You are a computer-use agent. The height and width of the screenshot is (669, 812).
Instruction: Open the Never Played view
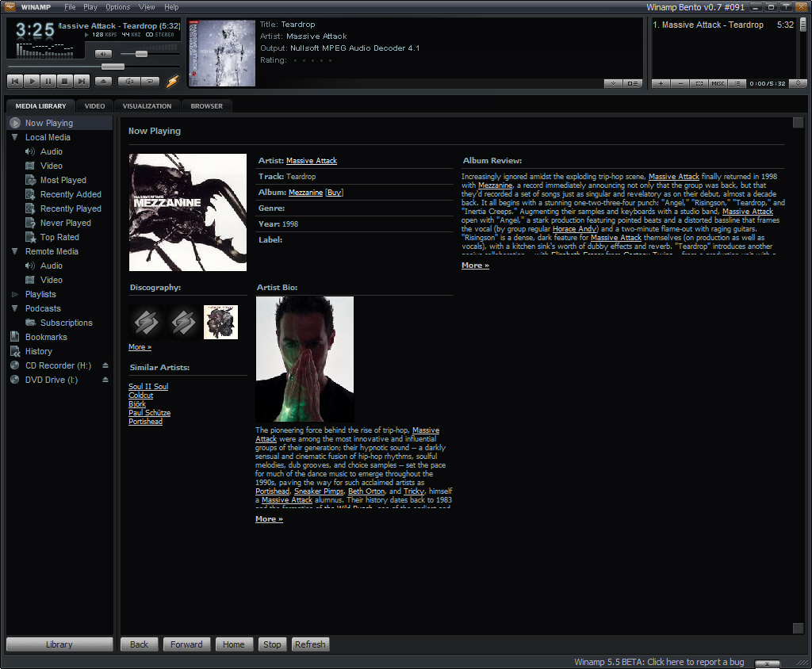65,224
